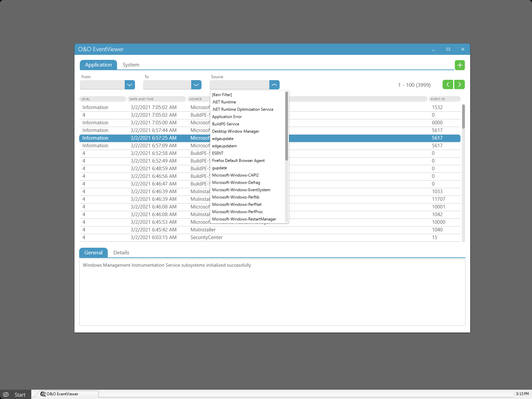Sort by the LEVEL column header
The width and height of the screenshot is (532, 399).
(x=102, y=99)
